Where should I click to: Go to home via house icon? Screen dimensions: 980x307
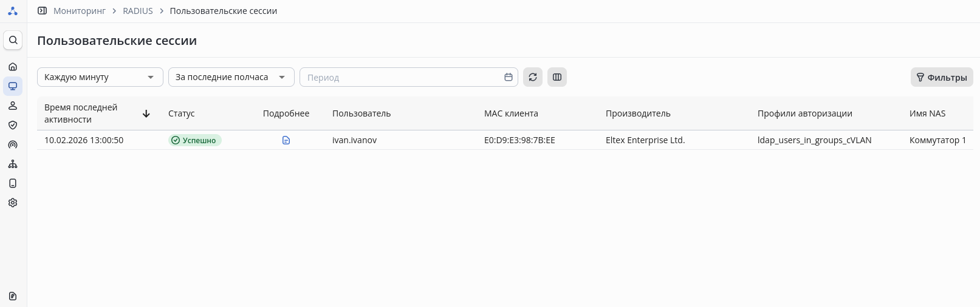pos(13,67)
